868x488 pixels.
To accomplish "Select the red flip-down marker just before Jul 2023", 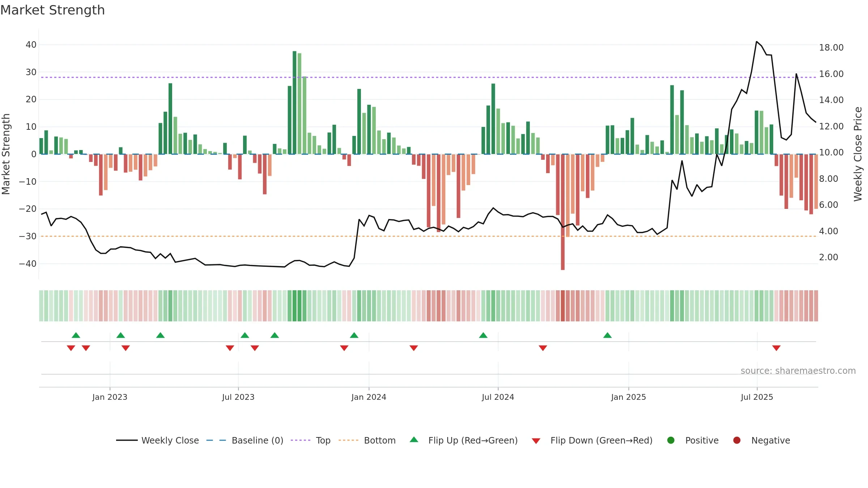I will coord(230,348).
